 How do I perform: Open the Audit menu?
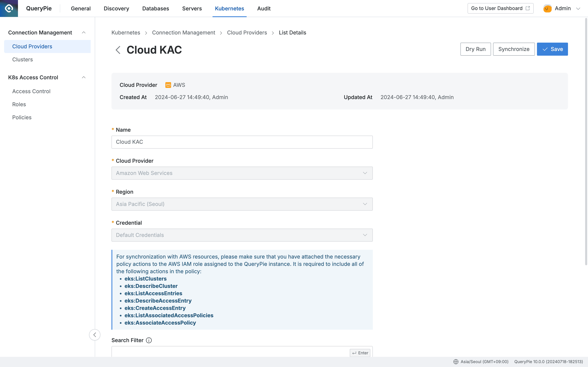pyautogui.click(x=264, y=8)
